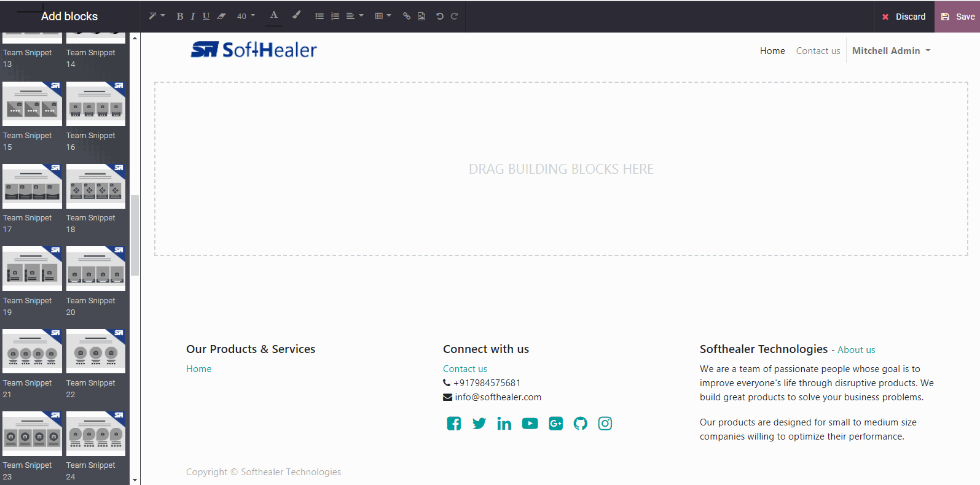The image size is (980, 485).
Task: Redo the last edit
Action: pyautogui.click(x=455, y=17)
